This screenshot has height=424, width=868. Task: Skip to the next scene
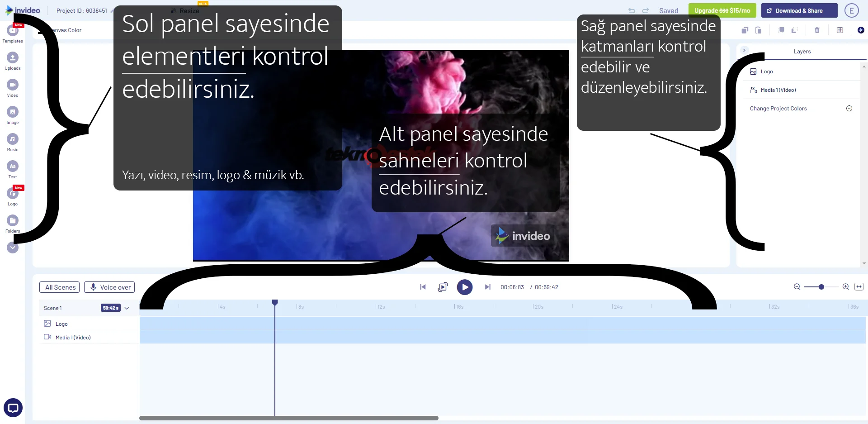487,287
